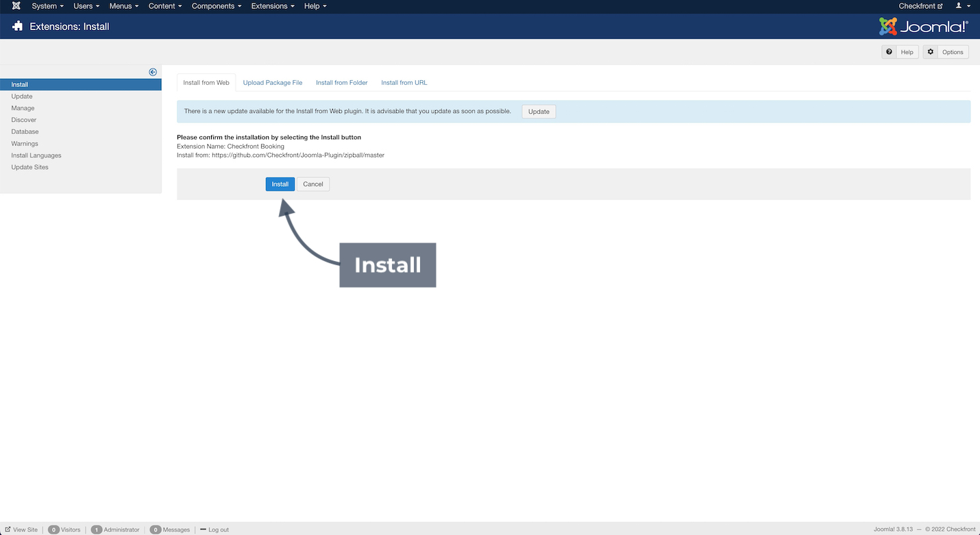This screenshot has height=535, width=980.
Task: Click the Extensions: Install page title
Action: [x=69, y=27]
